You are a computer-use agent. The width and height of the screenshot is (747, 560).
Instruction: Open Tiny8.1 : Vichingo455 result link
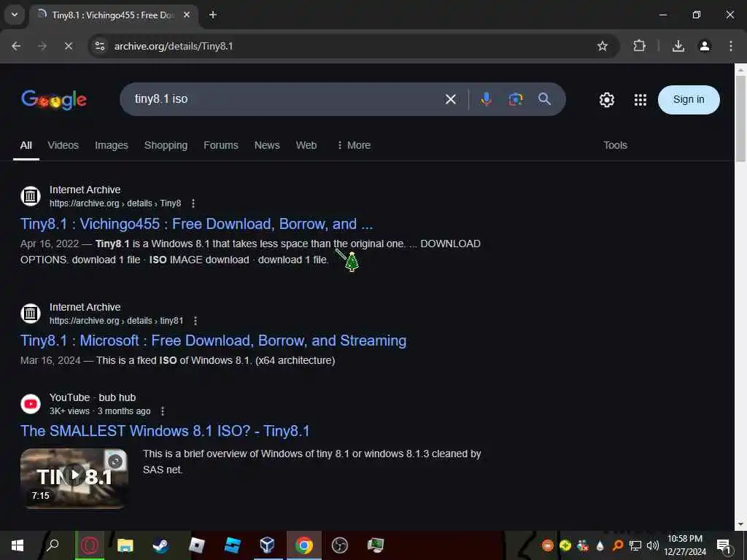[x=196, y=224]
